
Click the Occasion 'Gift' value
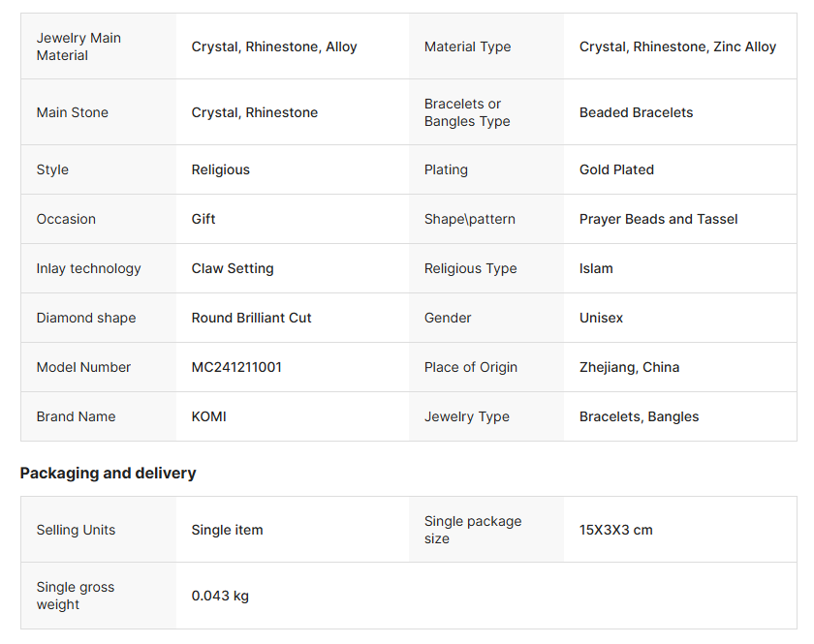point(203,219)
